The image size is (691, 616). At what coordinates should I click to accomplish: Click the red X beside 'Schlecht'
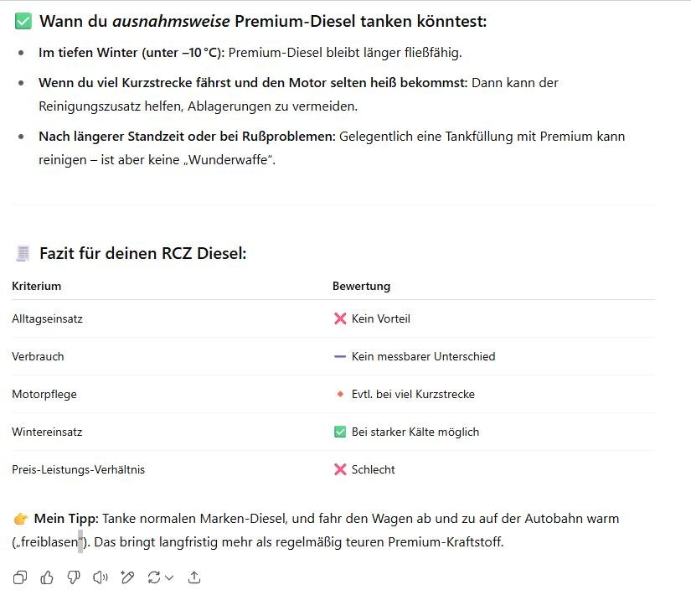click(x=340, y=469)
